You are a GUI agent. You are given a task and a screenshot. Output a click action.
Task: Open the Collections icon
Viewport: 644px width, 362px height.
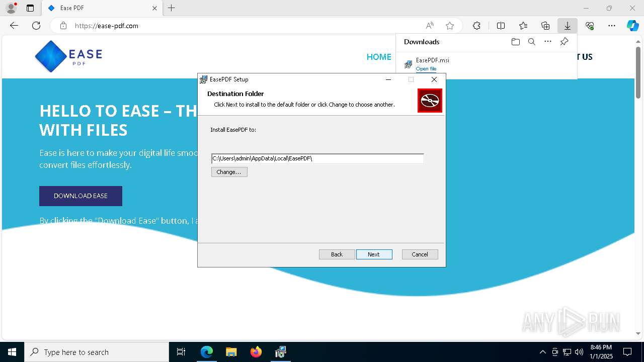545,26
